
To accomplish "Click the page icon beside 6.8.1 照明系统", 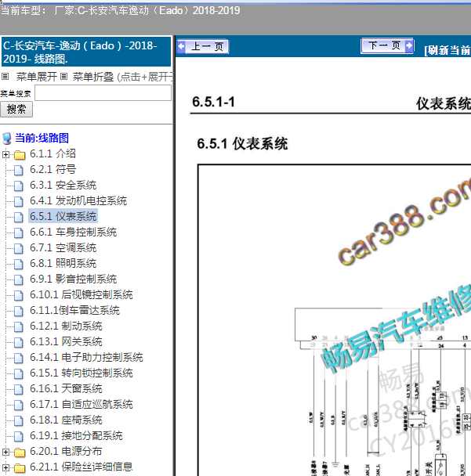I will (x=19, y=264).
